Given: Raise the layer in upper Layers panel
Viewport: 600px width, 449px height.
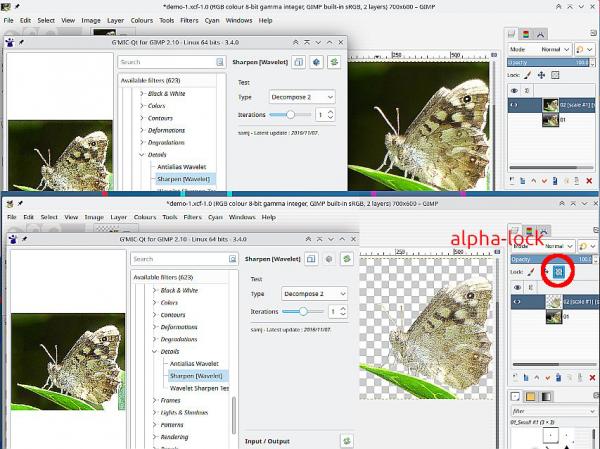Looking at the screenshot, I should [x=533, y=181].
